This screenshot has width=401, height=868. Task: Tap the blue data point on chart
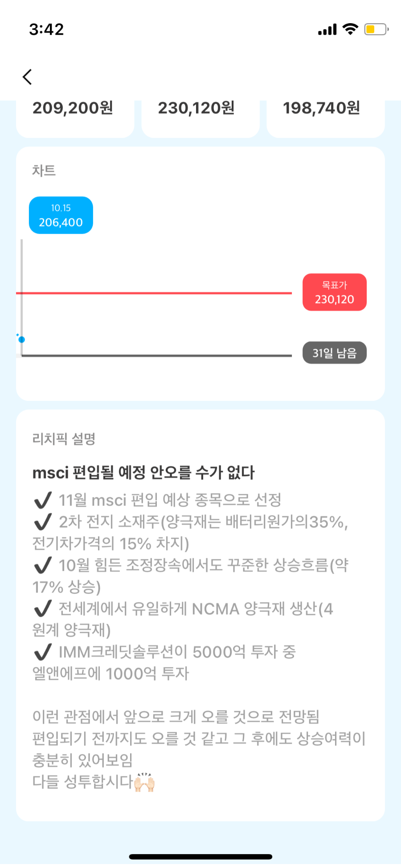[21, 339]
